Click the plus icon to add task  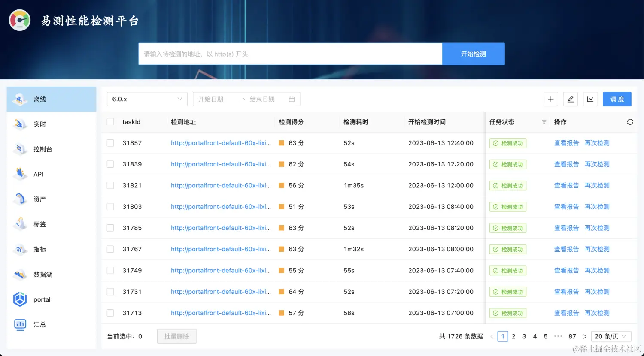[551, 99]
